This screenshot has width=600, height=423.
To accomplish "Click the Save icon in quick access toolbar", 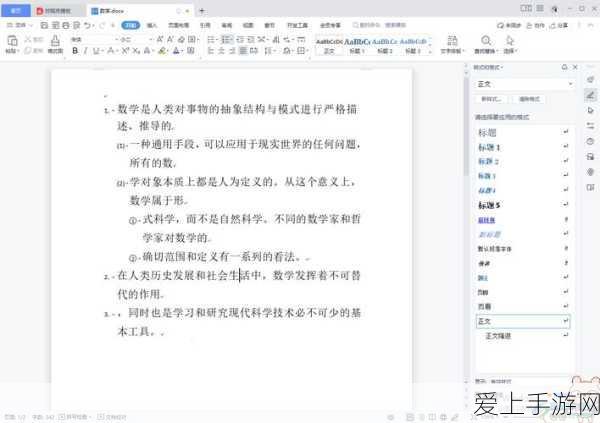I will click(44, 25).
